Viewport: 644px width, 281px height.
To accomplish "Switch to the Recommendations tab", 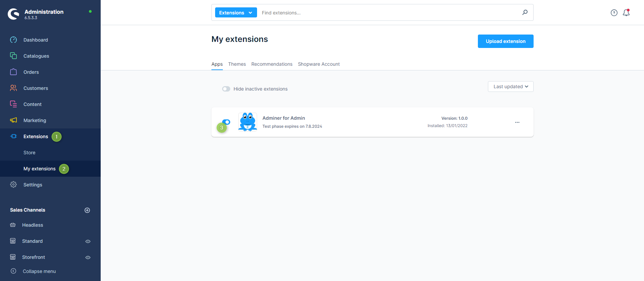I will (x=272, y=64).
